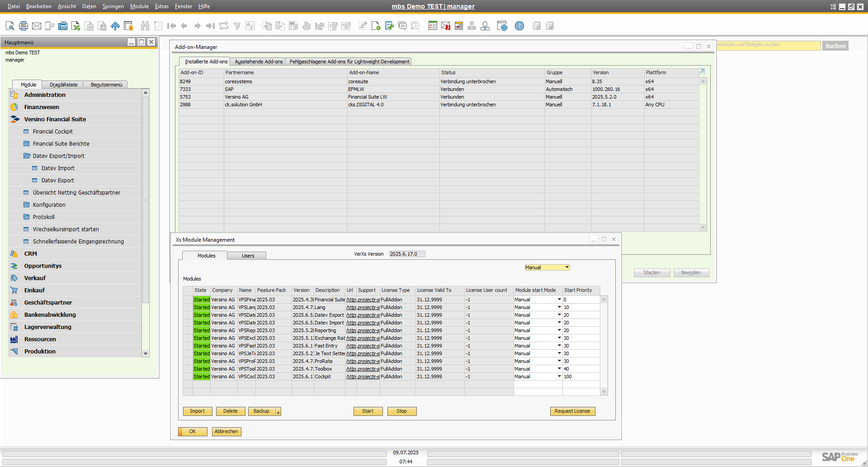Open the Benutzermenü tab
This screenshot has width=868, height=467.
(x=106, y=85)
